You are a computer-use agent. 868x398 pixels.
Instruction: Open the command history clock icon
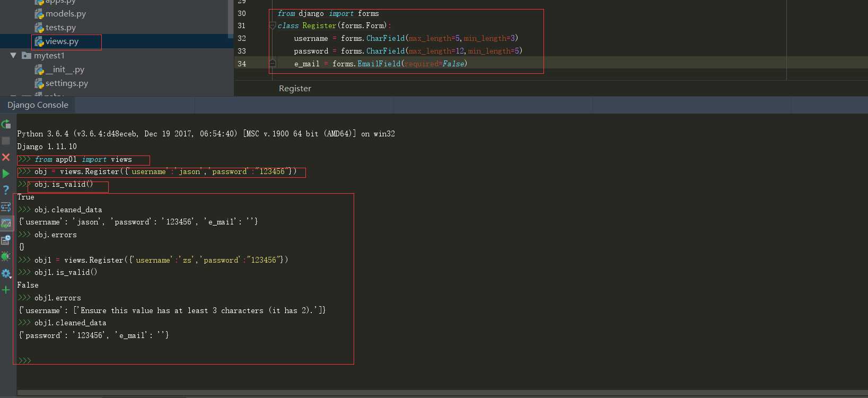pyautogui.click(x=6, y=240)
